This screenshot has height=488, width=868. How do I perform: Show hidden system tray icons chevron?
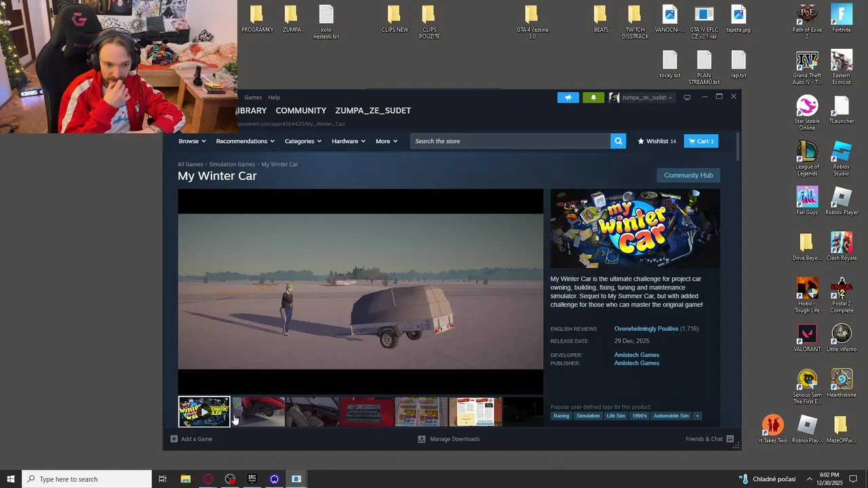pos(809,479)
